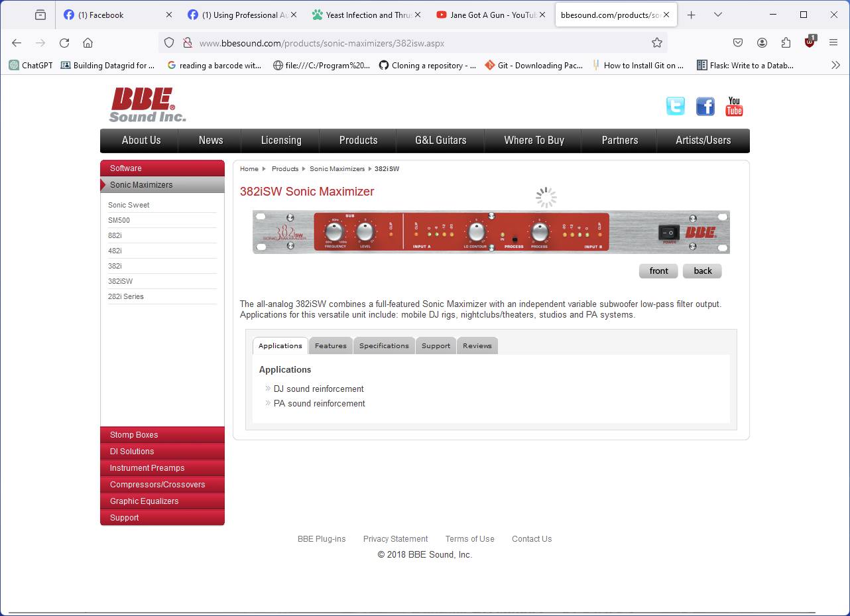Screen dimensions: 850x616
Task: Open browser home page icon
Action: click(88, 42)
